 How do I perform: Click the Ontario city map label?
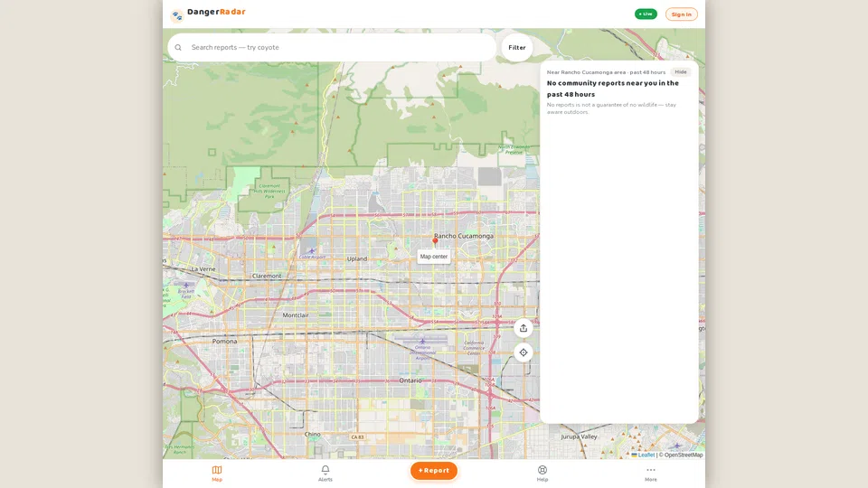[410, 380]
